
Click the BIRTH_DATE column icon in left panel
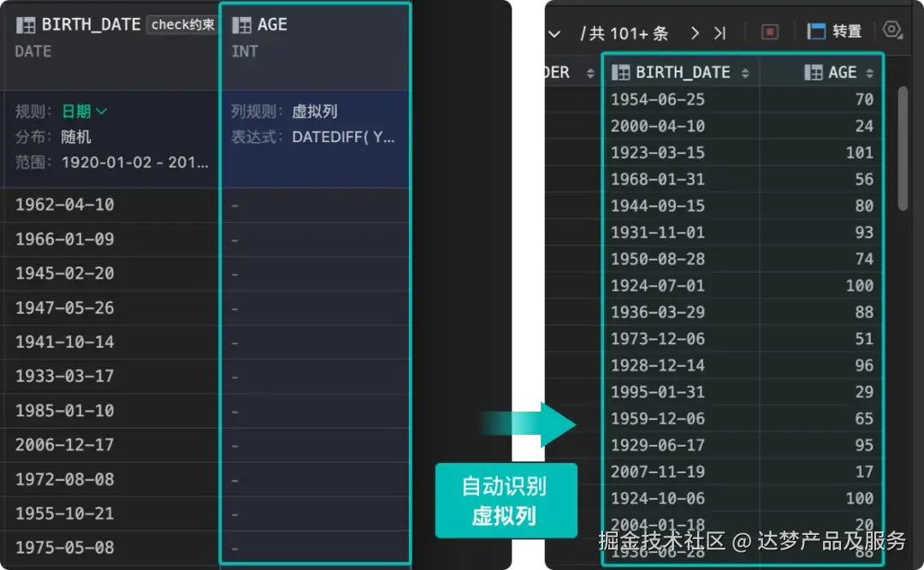tap(26, 25)
